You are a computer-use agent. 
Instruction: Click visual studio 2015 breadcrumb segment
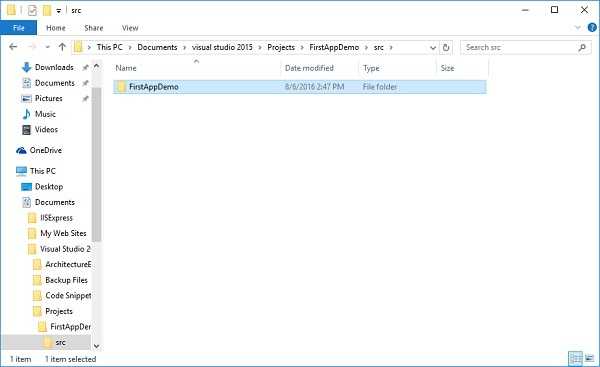(x=222, y=47)
